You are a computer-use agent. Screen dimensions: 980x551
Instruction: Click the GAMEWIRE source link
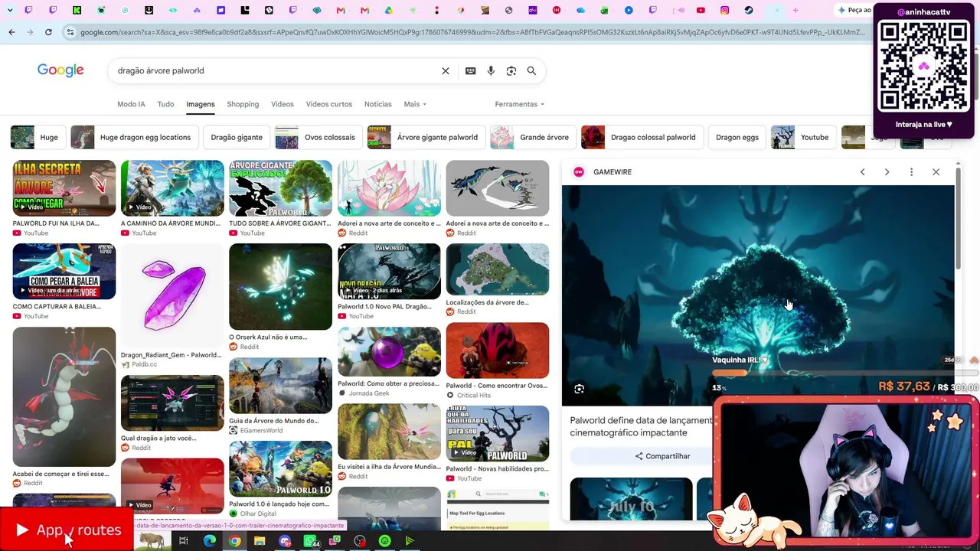612,172
